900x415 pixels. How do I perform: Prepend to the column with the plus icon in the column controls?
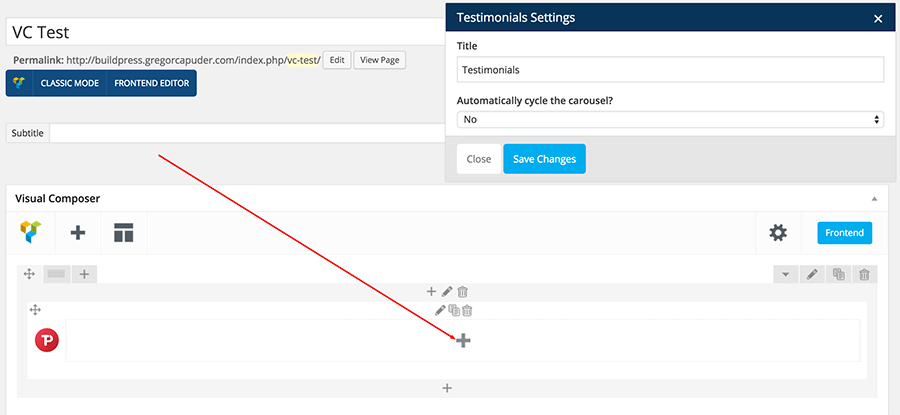point(432,292)
